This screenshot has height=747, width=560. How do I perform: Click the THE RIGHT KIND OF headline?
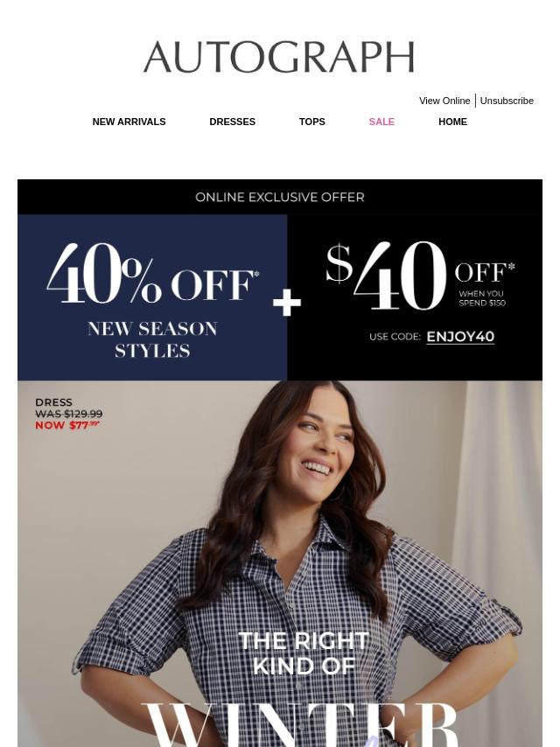(x=304, y=653)
